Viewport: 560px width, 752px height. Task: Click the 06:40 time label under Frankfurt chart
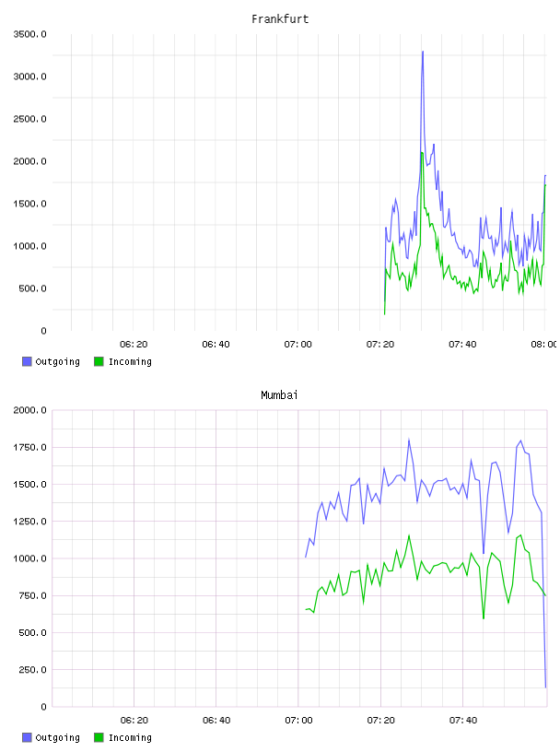coord(216,345)
